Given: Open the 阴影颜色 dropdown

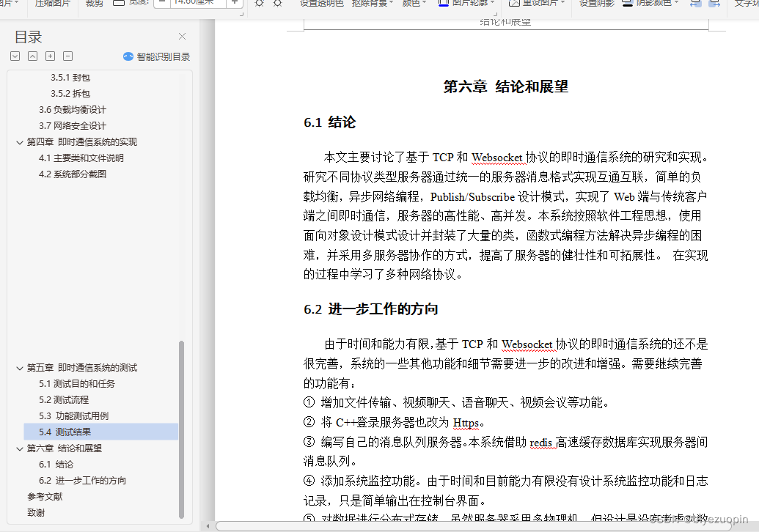Looking at the screenshot, I should (650, 4).
